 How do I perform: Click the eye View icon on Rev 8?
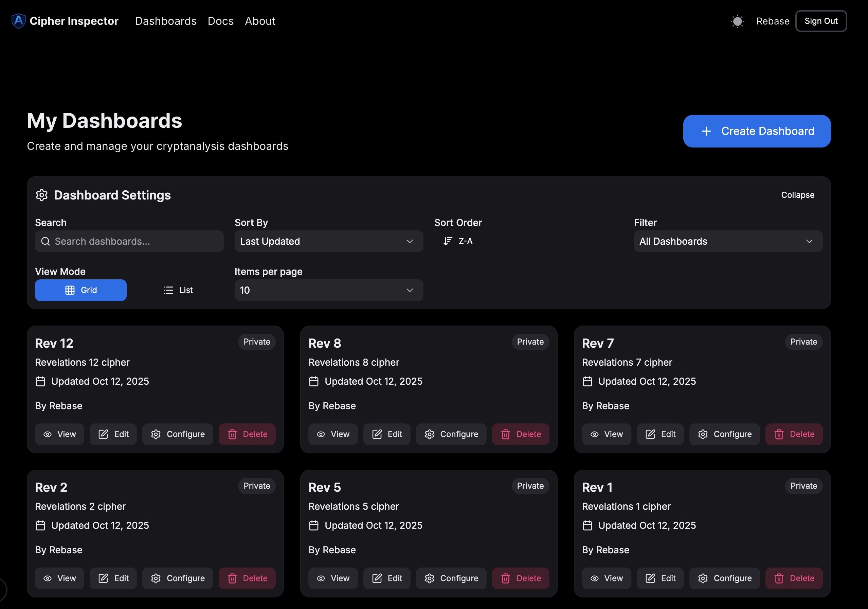321,434
